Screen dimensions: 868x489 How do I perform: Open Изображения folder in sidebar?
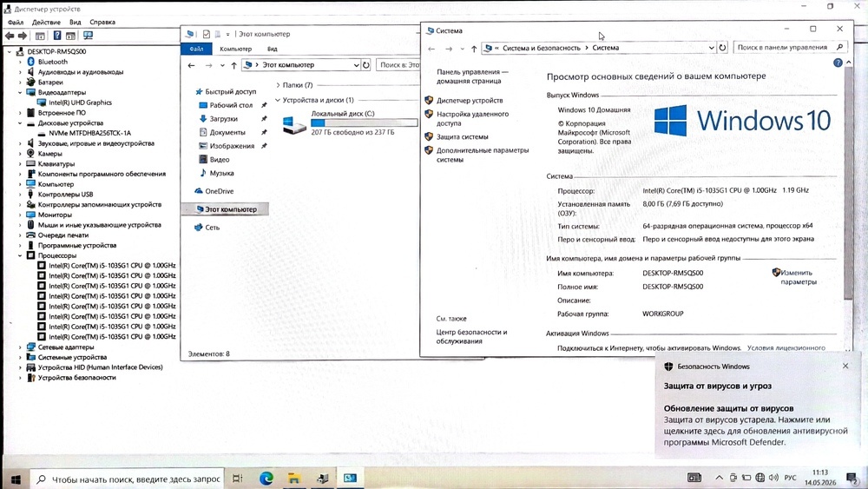point(232,146)
